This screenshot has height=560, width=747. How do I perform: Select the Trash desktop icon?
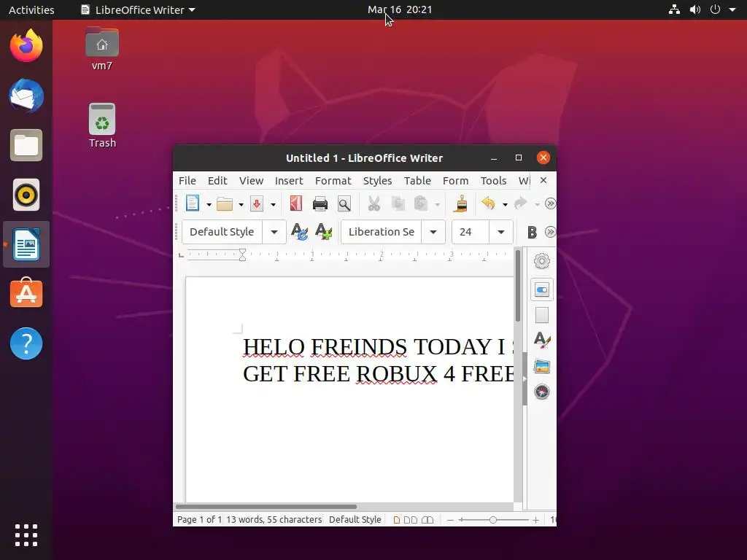102,125
